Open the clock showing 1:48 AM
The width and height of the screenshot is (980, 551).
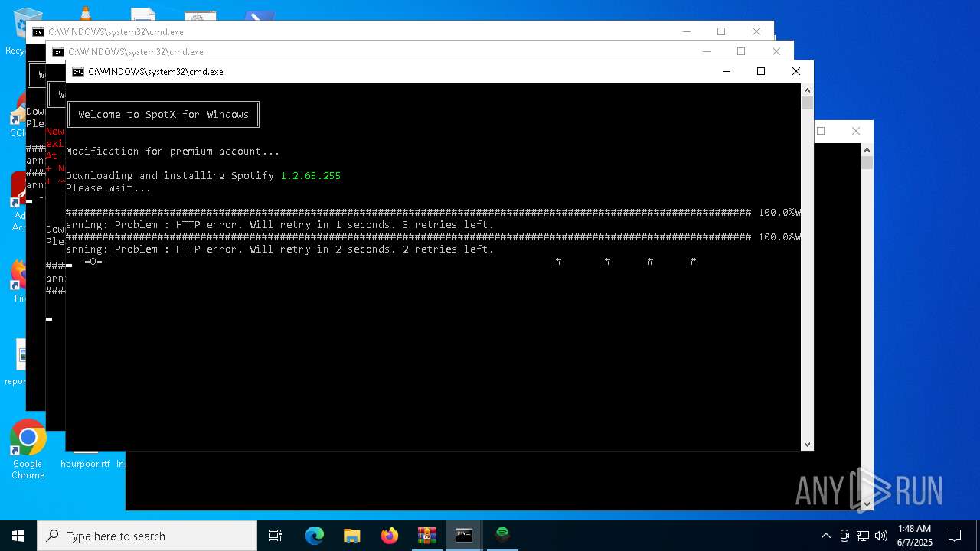click(x=914, y=536)
